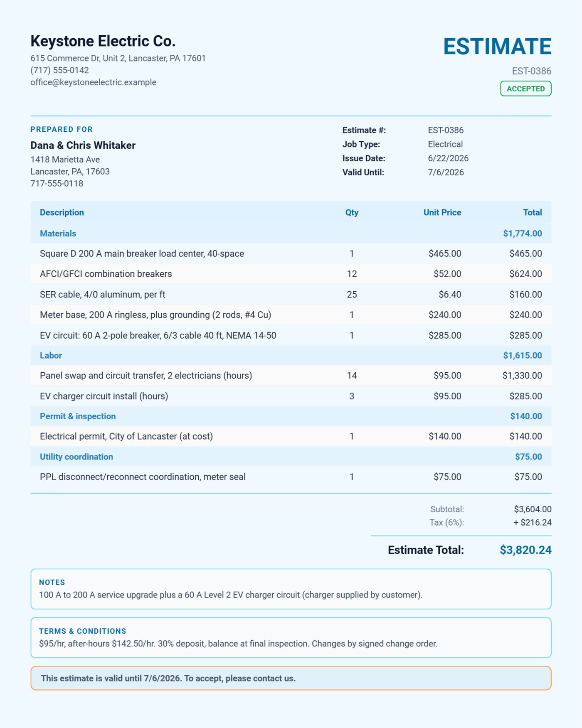Image resolution: width=582 pixels, height=728 pixels.
Task: Click the Utility coordination section heading
Action: [76, 457]
